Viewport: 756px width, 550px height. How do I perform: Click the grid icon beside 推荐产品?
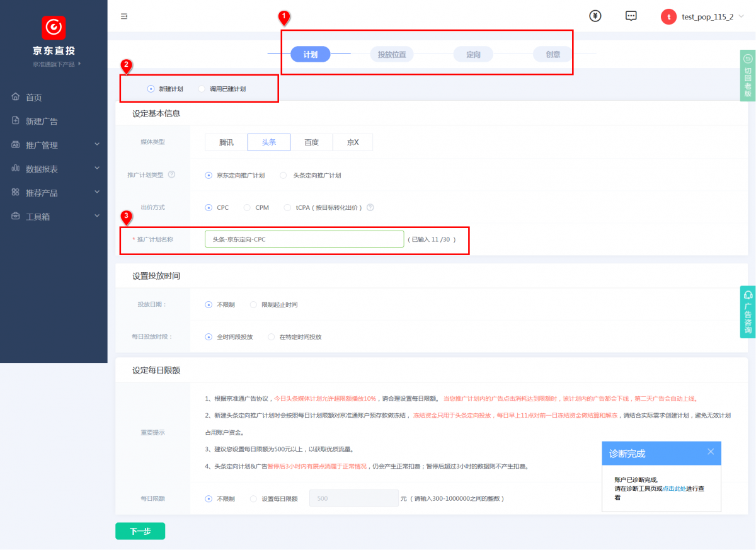click(x=16, y=193)
